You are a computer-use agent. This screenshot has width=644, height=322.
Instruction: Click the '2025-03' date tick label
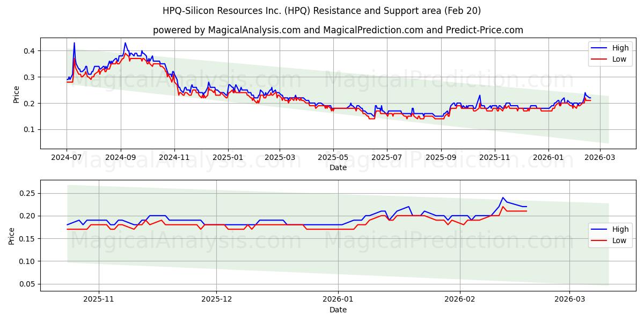pyautogui.click(x=280, y=157)
